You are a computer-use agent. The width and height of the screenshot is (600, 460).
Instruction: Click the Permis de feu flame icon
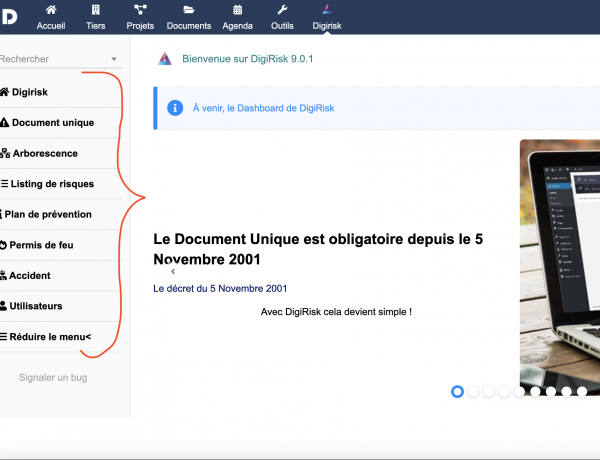click(x=3, y=245)
